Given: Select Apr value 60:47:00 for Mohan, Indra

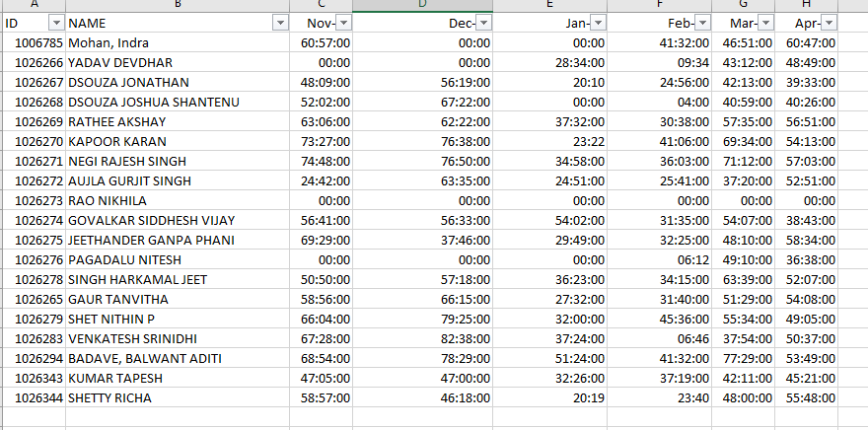Looking at the screenshot, I should point(807,42).
